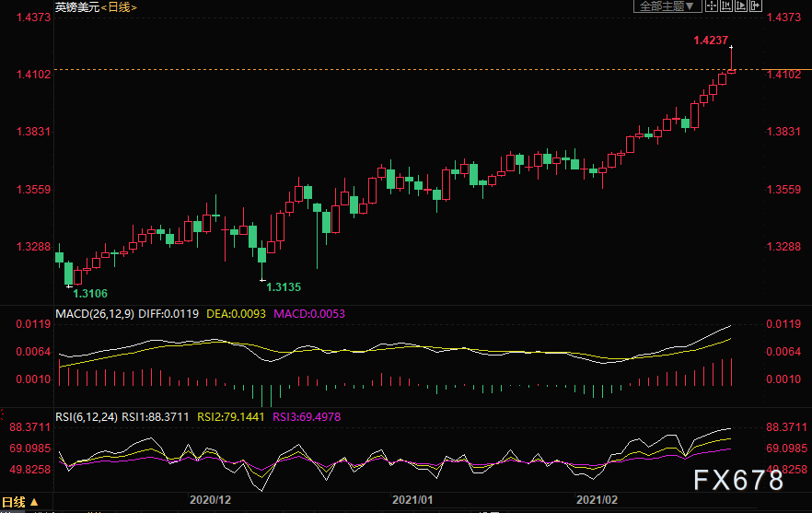Click the 2020/12 date marker
Image resolution: width=812 pixels, height=513 pixels.
(210, 500)
